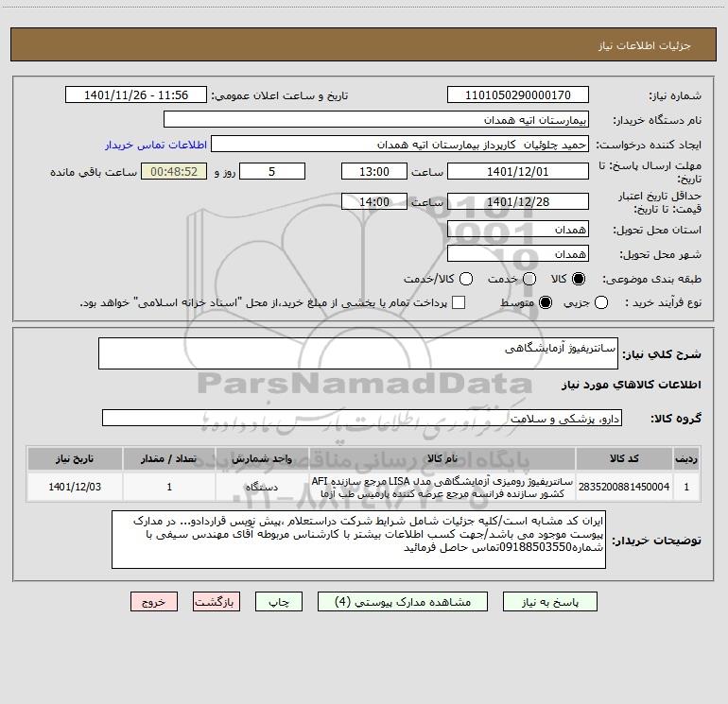Click the ردیف column header
Viewport: 728px width, 704px height.
tap(686, 458)
